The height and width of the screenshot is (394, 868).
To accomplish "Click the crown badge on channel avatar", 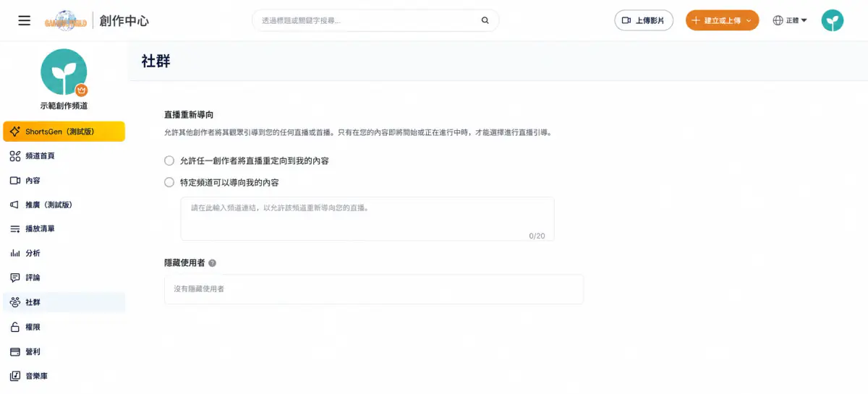I will click(x=81, y=90).
